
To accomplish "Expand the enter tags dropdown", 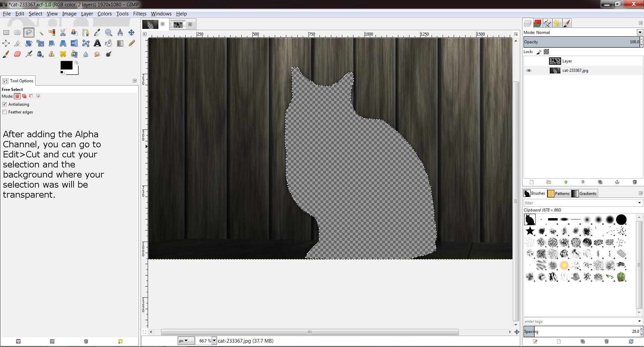I will tap(639, 321).
